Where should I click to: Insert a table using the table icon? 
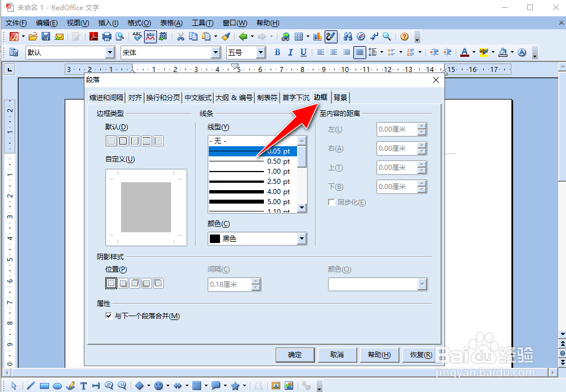[x=299, y=37]
